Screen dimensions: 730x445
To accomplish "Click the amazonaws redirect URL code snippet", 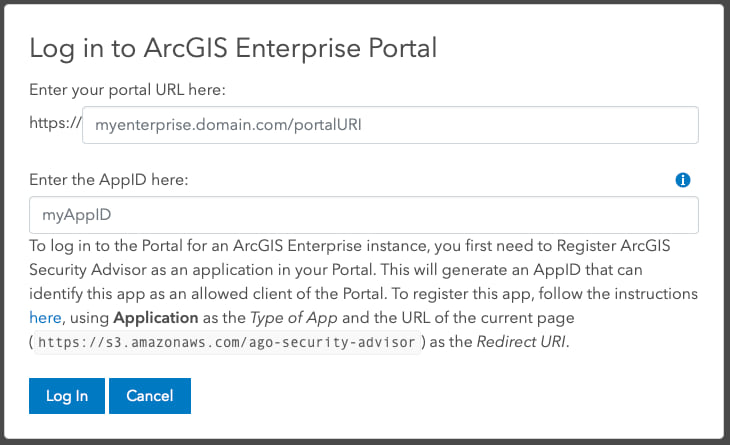I will coord(228,343).
